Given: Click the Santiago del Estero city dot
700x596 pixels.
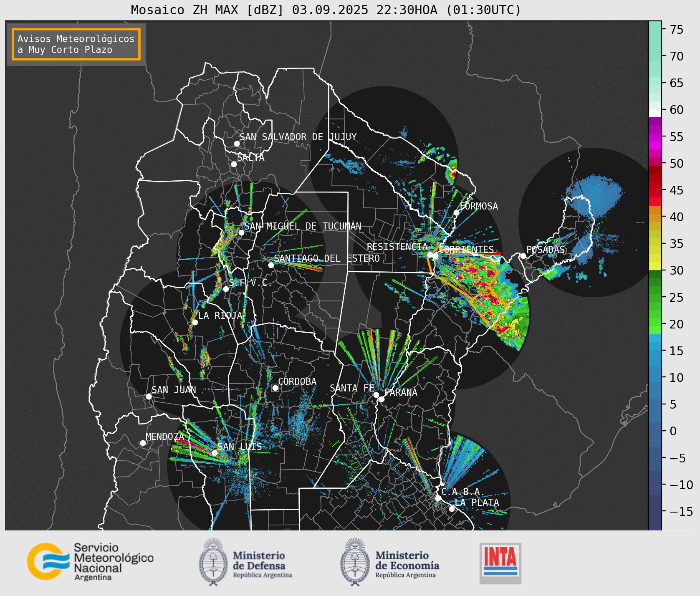Looking at the screenshot, I should tap(271, 265).
